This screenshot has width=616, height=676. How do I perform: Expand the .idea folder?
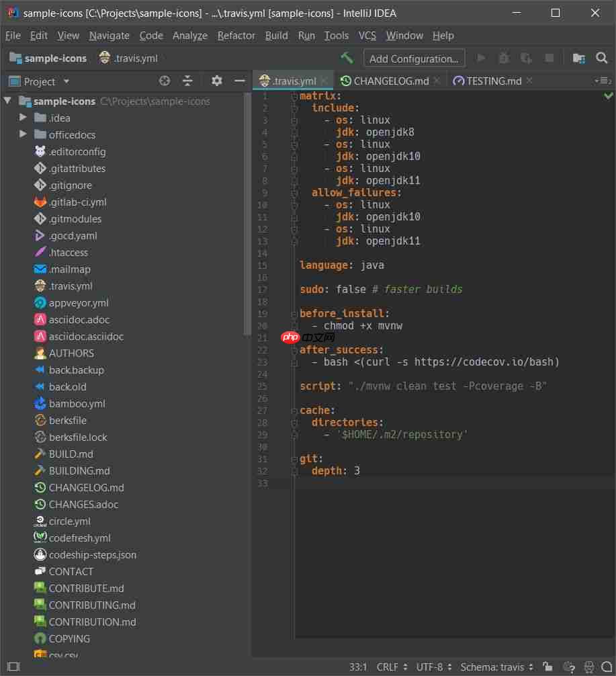click(22, 118)
